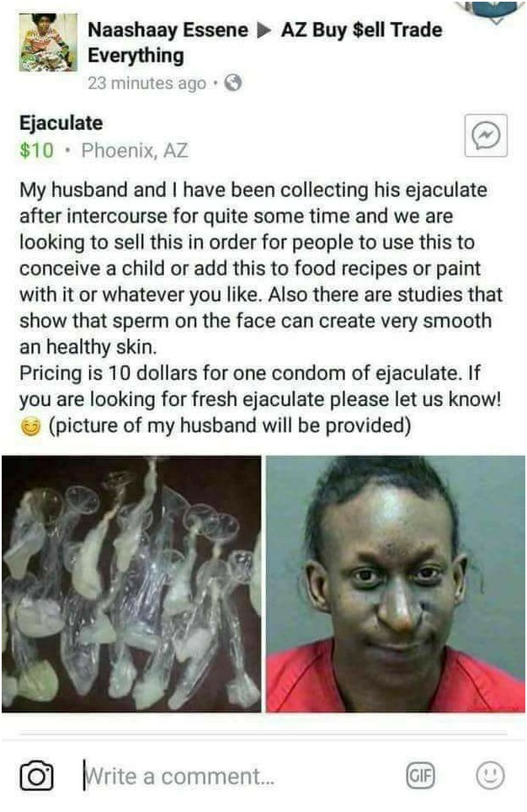Expand the post options chevron

pyautogui.click(x=495, y=14)
